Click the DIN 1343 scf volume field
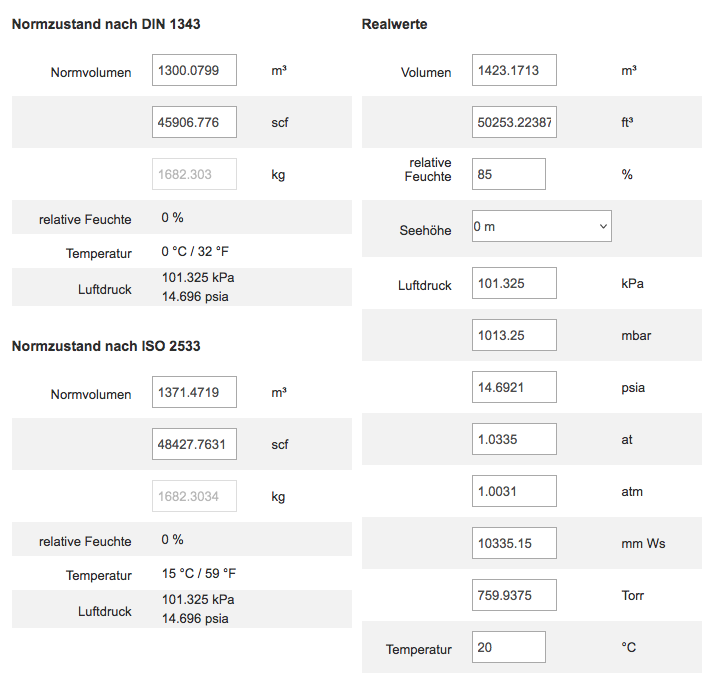Image resolution: width=715 pixels, height=678 pixels. pos(194,122)
